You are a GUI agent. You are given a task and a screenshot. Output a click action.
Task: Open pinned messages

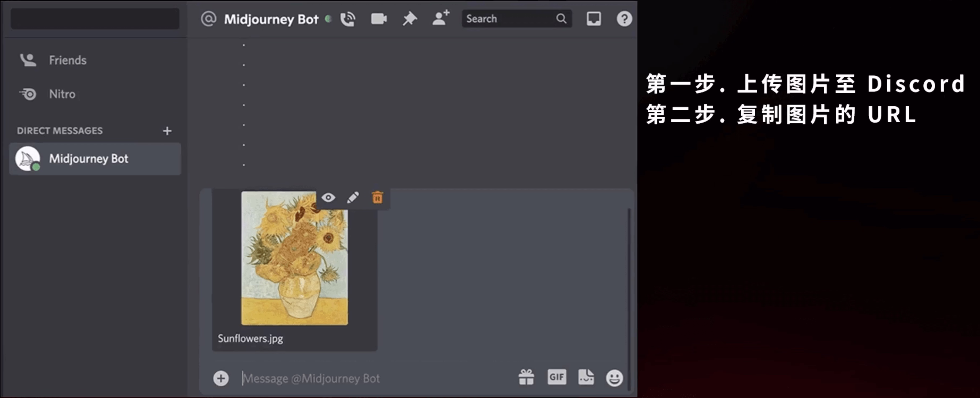click(x=410, y=19)
